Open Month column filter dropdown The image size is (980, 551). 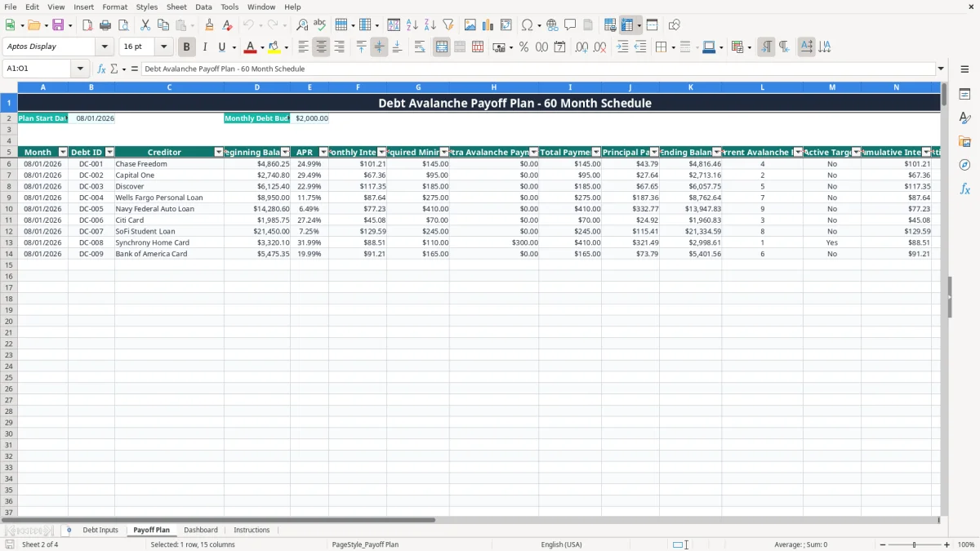tap(63, 153)
